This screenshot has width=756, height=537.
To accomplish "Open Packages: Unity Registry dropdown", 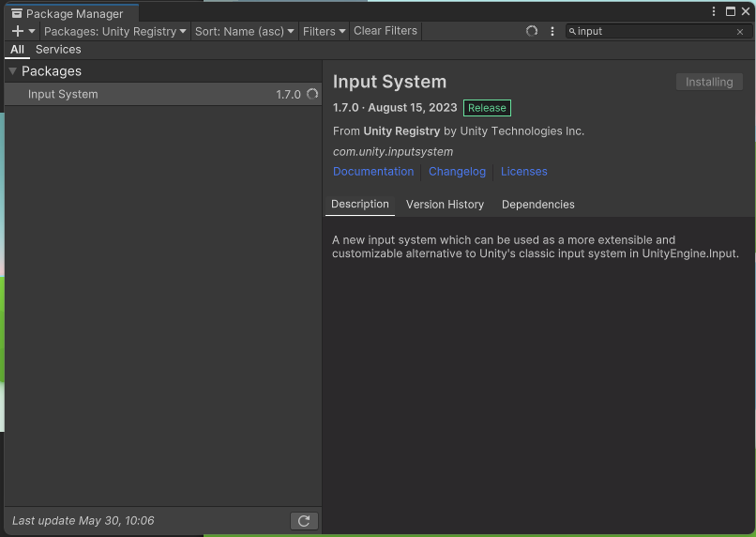I will [x=115, y=31].
